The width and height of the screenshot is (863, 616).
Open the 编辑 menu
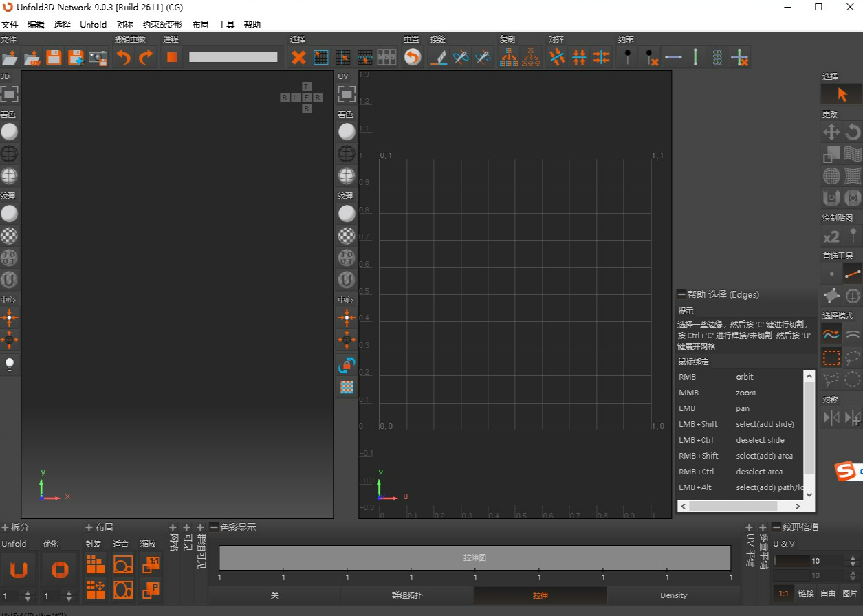pos(36,24)
